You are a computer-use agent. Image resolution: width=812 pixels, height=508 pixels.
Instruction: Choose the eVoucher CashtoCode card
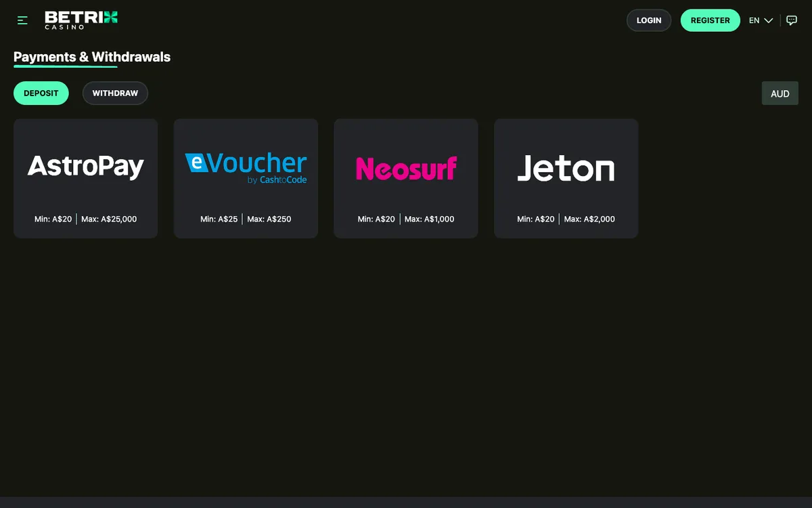pos(246,179)
